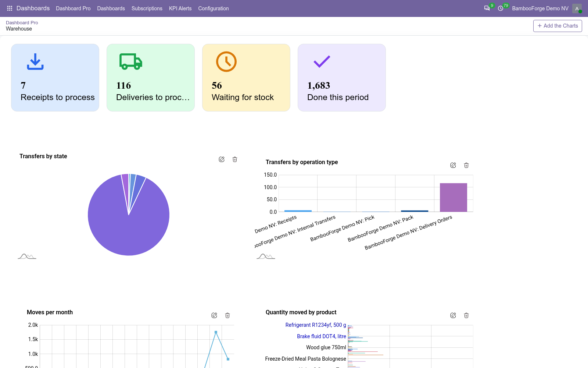
Task: Delete the Transfers by operation type chart
Action: pyautogui.click(x=466, y=165)
